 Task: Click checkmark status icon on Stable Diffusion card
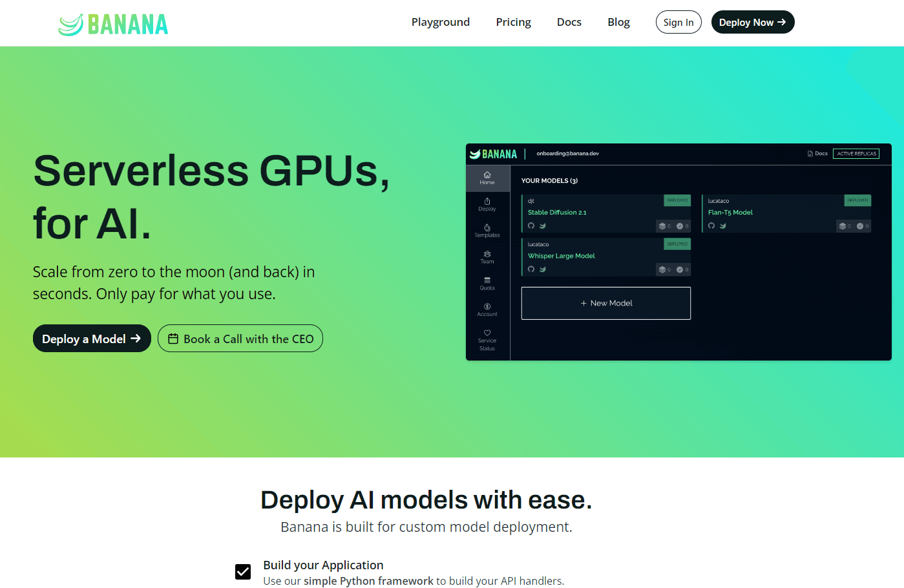tap(680, 226)
